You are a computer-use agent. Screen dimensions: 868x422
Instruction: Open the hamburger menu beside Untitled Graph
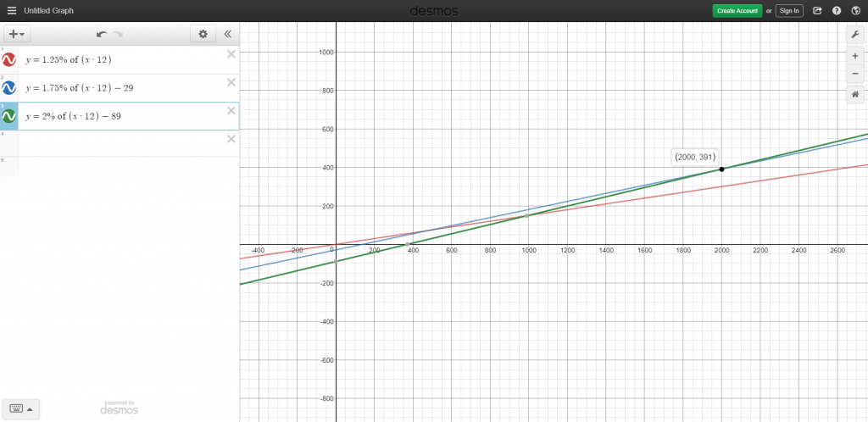point(12,11)
